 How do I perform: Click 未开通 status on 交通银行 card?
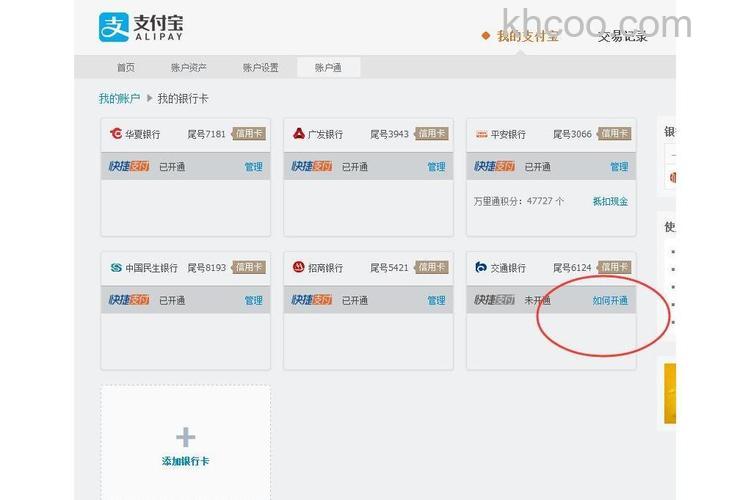(537, 300)
